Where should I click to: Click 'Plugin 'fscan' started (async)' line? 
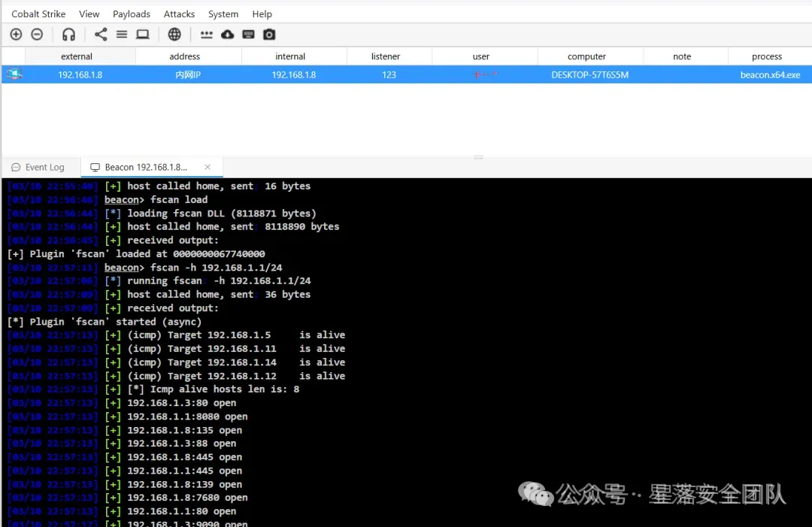pyautogui.click(x=104, y=322)
